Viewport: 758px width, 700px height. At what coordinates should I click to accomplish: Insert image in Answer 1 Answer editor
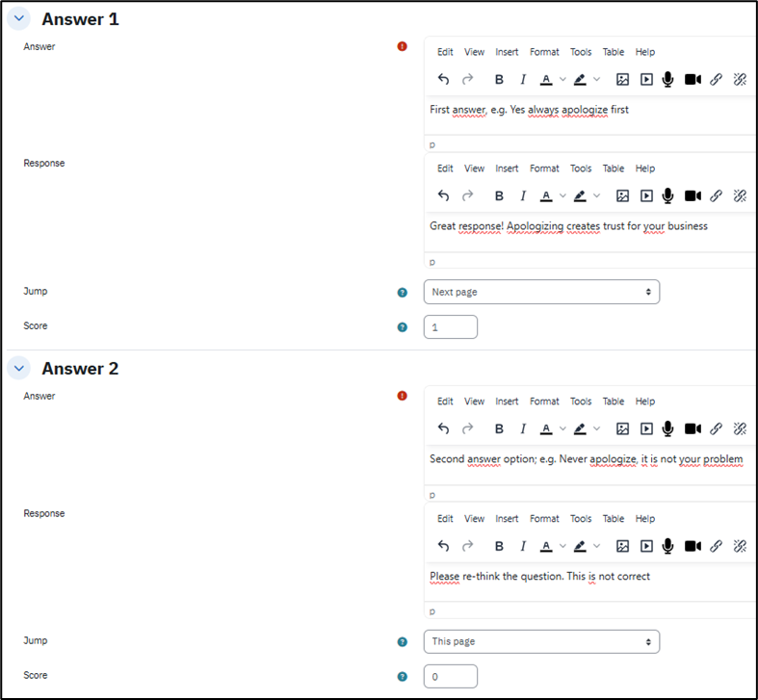point(622,80)
